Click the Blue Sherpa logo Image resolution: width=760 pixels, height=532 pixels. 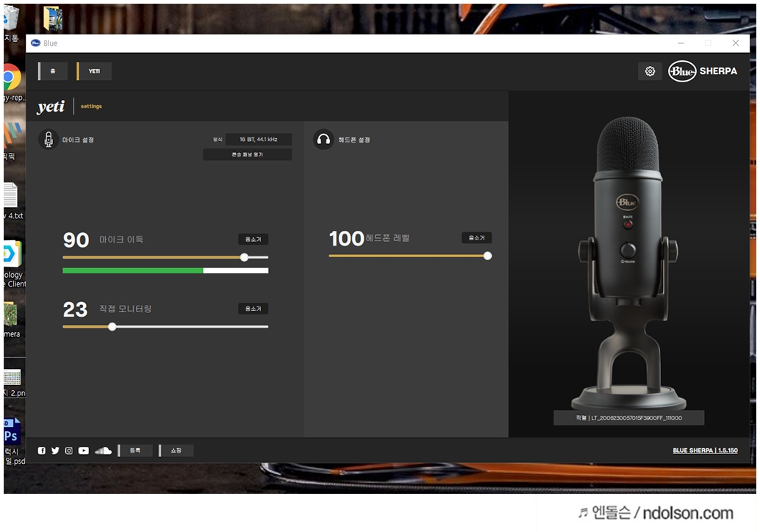point(703,71)
